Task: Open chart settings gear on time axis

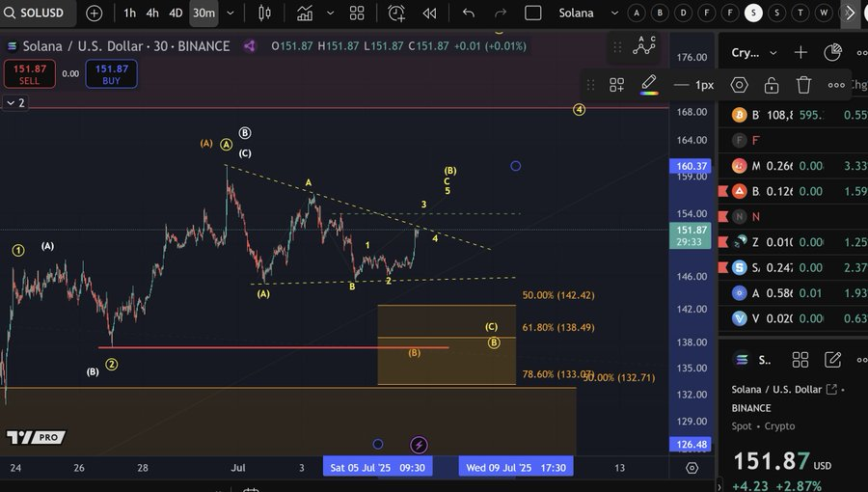Action: click(692, 468)
